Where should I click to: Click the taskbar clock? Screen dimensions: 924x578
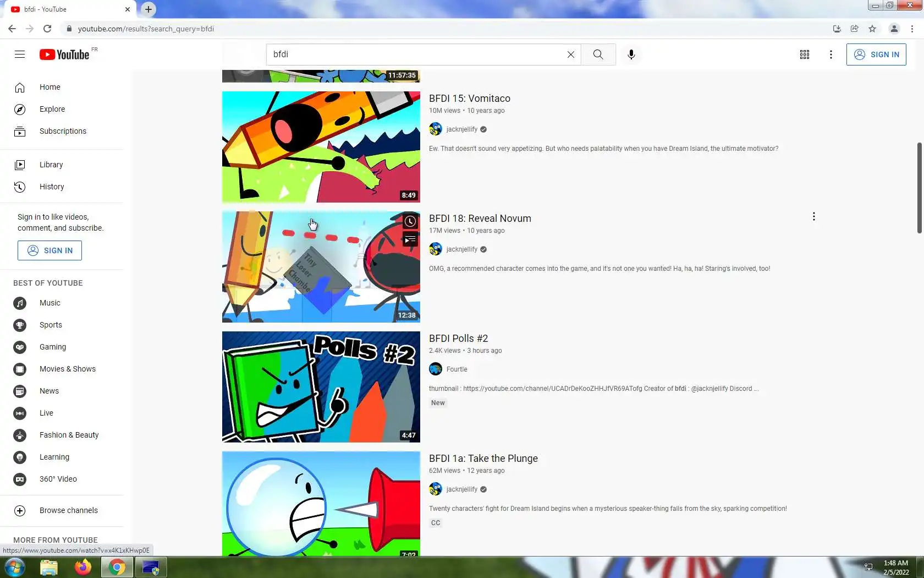pos(895,568)
